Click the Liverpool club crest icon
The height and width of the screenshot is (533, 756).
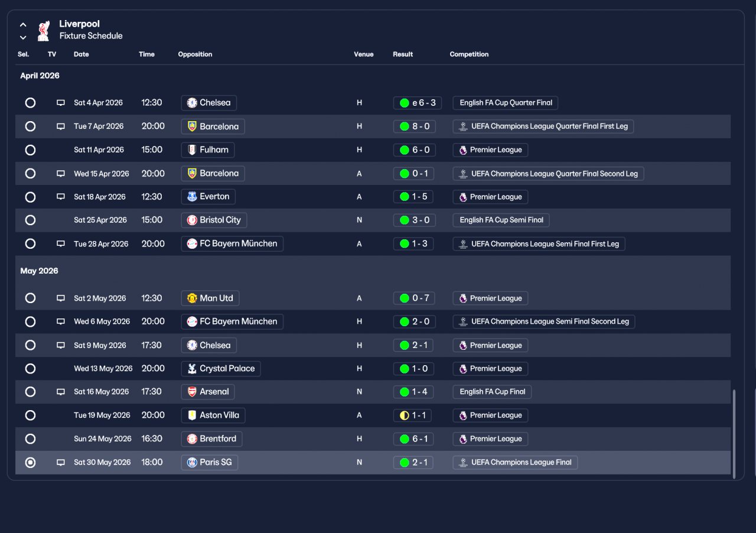coord(44,31)
